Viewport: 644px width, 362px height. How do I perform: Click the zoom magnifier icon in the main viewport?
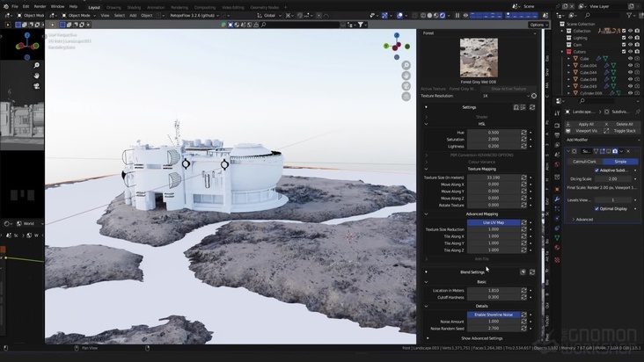pyautogui.click(x=406, y=65)
